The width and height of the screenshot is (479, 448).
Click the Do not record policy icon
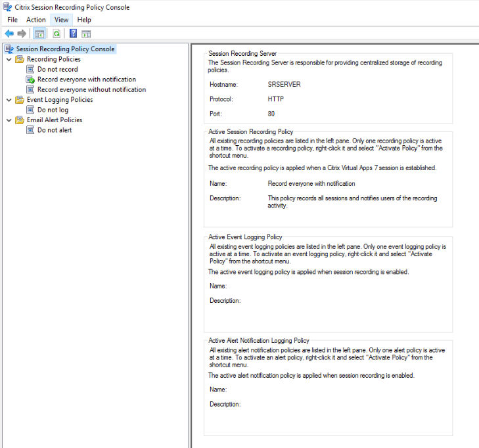(30, 70)
